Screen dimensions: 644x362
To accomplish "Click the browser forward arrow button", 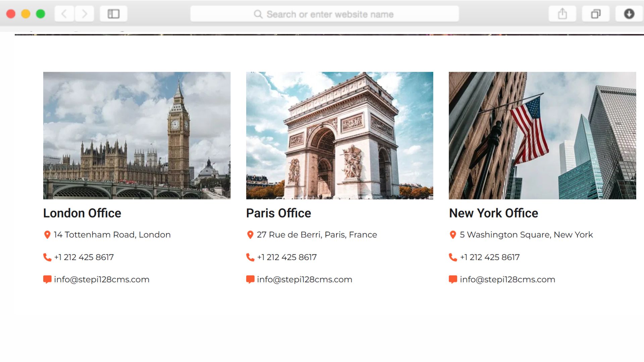I will [85, 14].
